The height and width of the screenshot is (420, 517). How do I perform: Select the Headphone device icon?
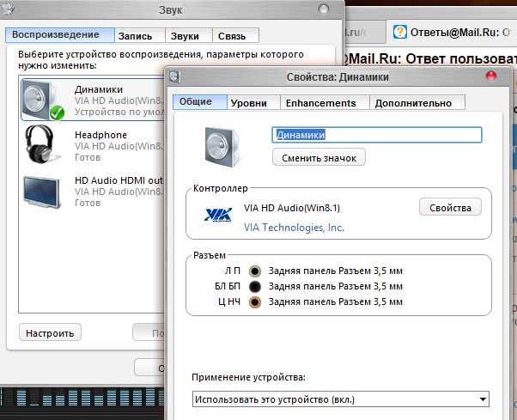(41, 144)
